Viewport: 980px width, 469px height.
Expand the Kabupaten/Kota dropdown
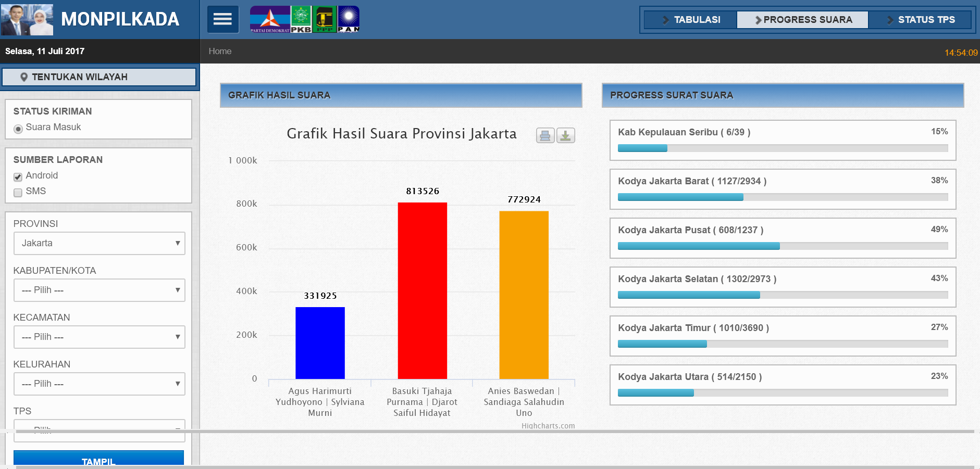tap(100, 290)
